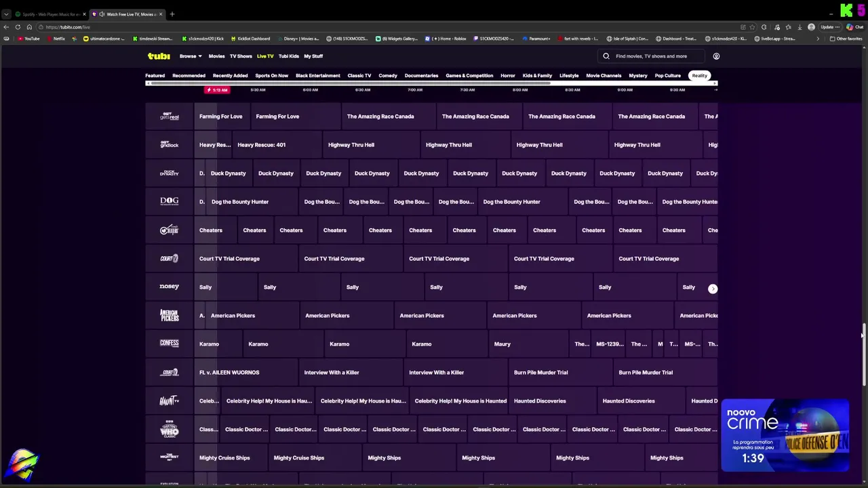Open the Other favorites folder

pos(847,39)
